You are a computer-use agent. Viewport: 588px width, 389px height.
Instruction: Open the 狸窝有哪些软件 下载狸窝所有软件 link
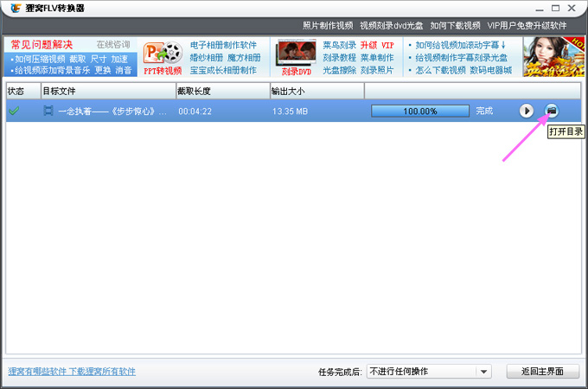pyautogui.click(x=72, y=372)
